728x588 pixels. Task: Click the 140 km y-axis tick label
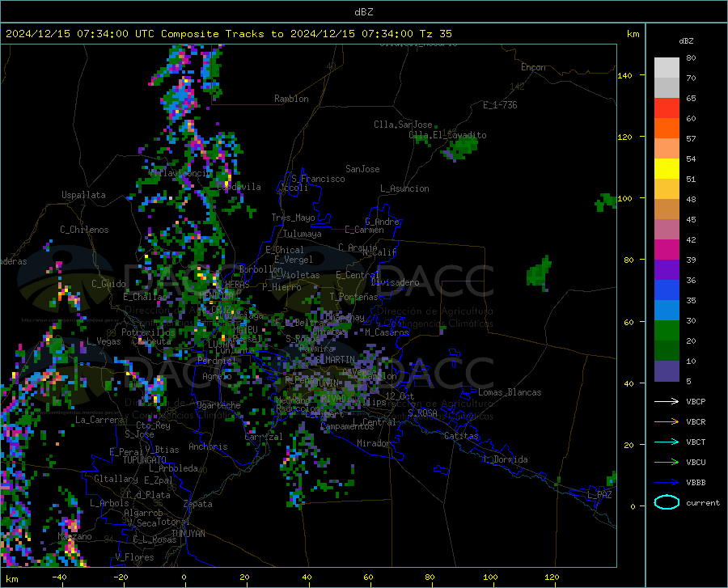pos(625,75)
